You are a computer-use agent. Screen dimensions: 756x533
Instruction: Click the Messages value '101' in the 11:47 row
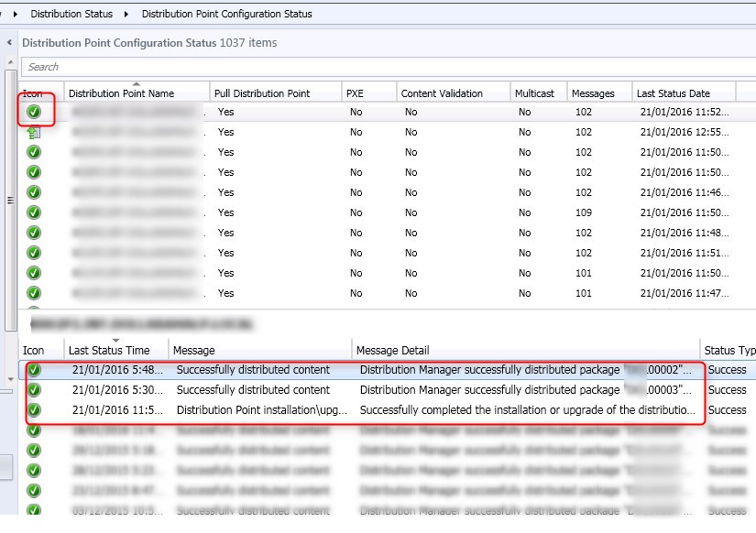(x=584, y=293)
